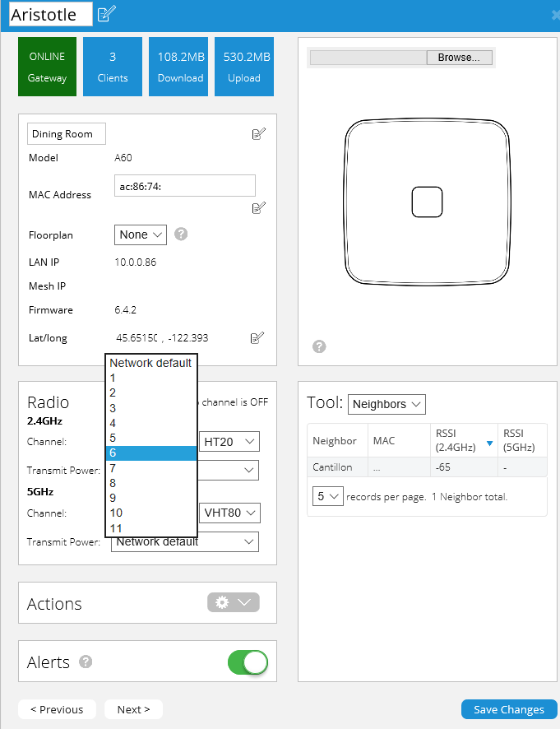This screenshot has width=560, height=729.
Task: Click edit icon next to Aristotle name
Action: [x=107, y=14]
